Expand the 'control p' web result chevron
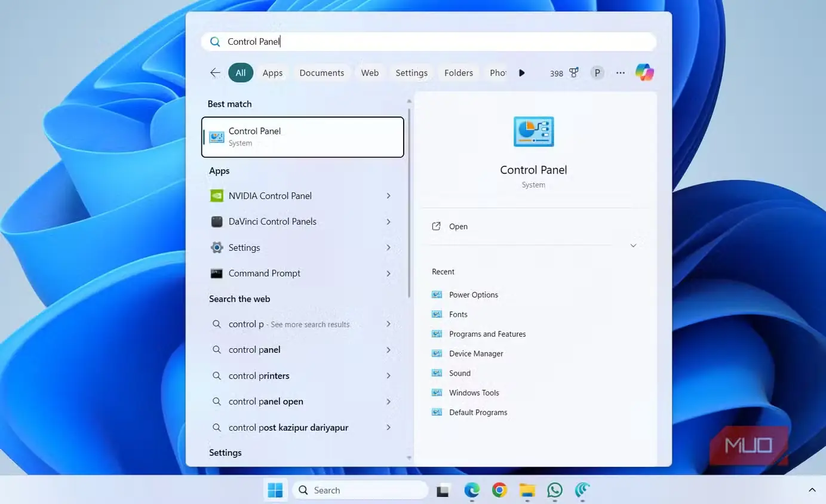Image resolution: width=826 pixels, height=504 pixels. click(388, 324)
